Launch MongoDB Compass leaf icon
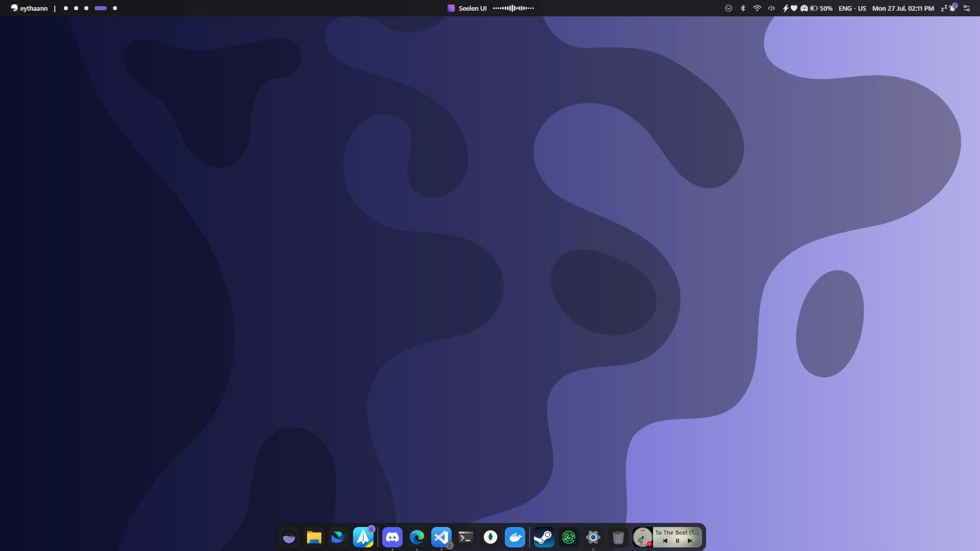980x551 pixels. pos(491,537)
